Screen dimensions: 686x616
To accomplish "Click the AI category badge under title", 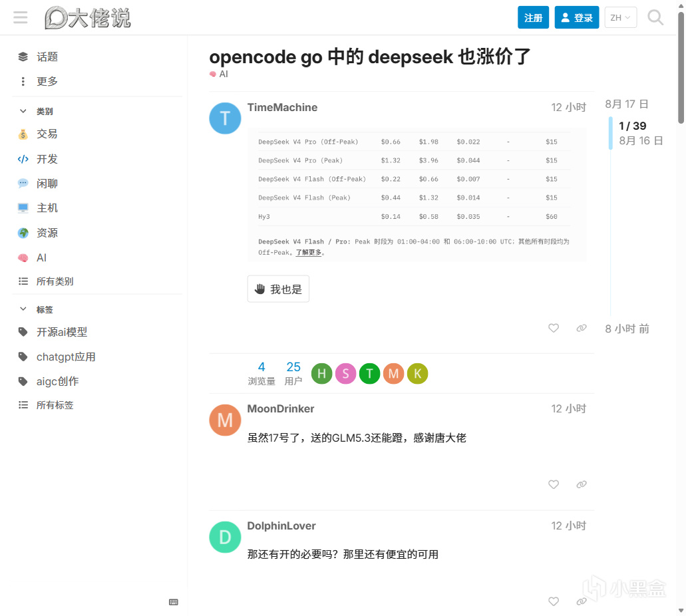I will click(219, 75).
